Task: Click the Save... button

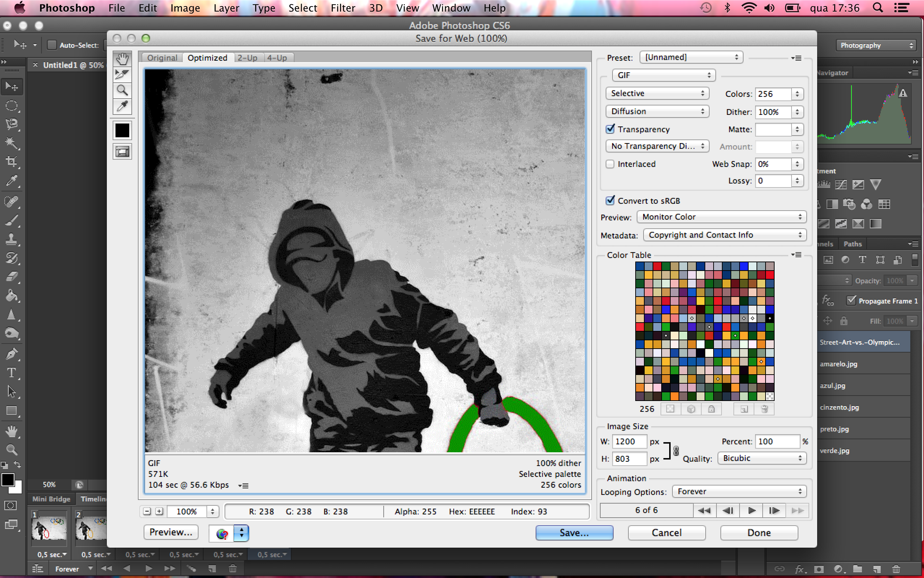Action: click(574, 532)
